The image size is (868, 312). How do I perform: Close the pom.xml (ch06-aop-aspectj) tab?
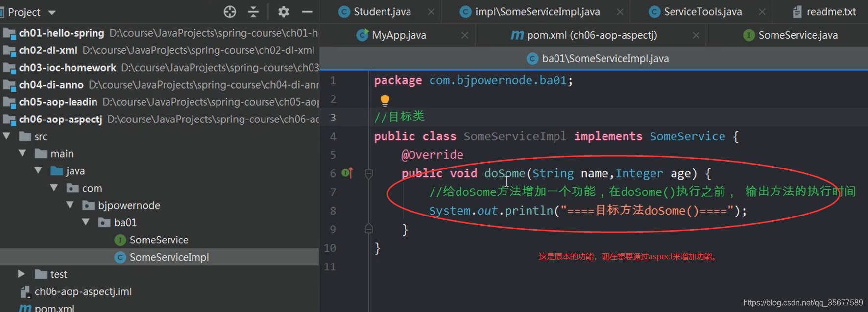coord(696,35)
